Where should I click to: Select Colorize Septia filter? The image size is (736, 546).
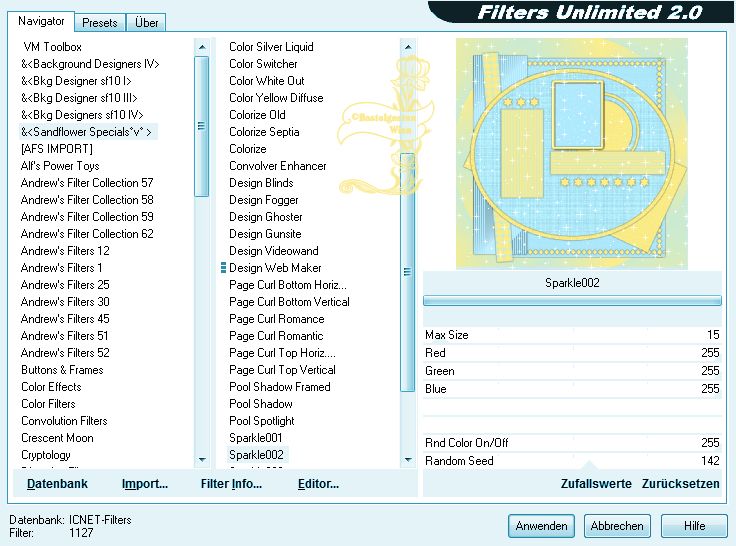click(x=264, y=132)
